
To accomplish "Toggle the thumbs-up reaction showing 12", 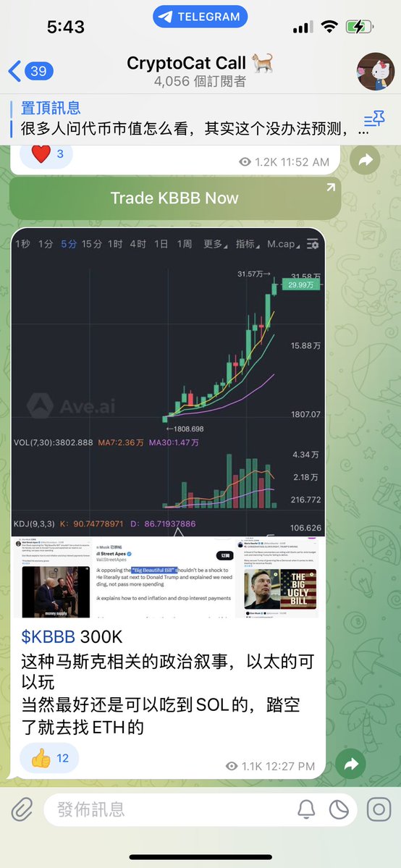I will (49, 758).
